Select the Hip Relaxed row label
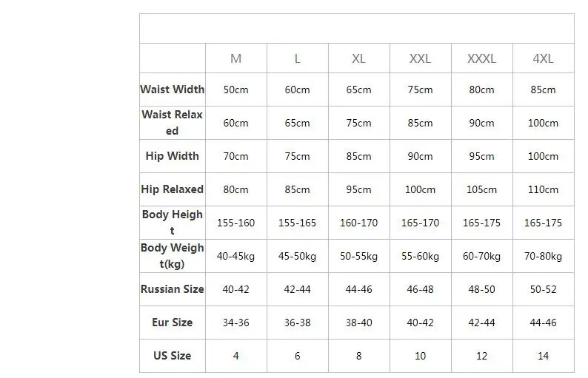The image size is (588, 378). 173,189
